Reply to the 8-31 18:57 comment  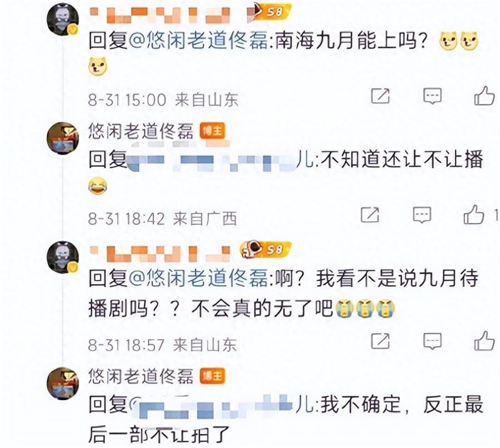tap(432, 341)
